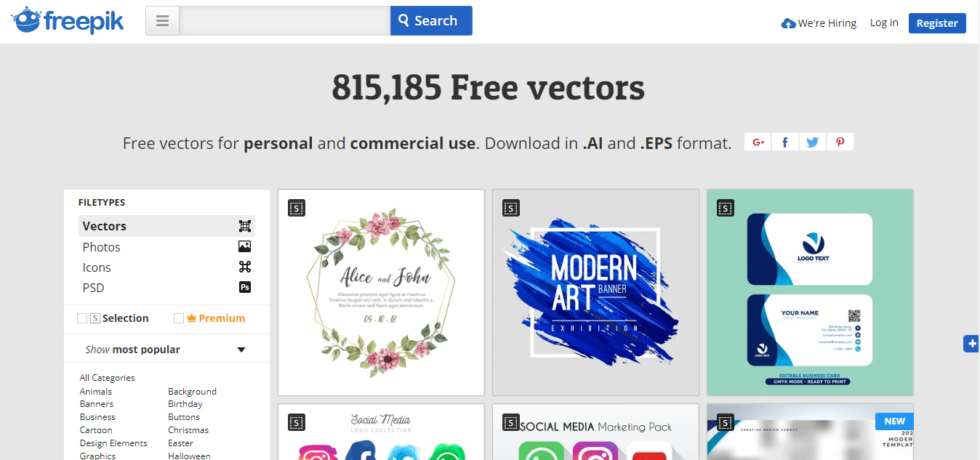Enable the Premium filter checkbox
Viewport: 980px width, 460px height.
(x=178, y=318)
